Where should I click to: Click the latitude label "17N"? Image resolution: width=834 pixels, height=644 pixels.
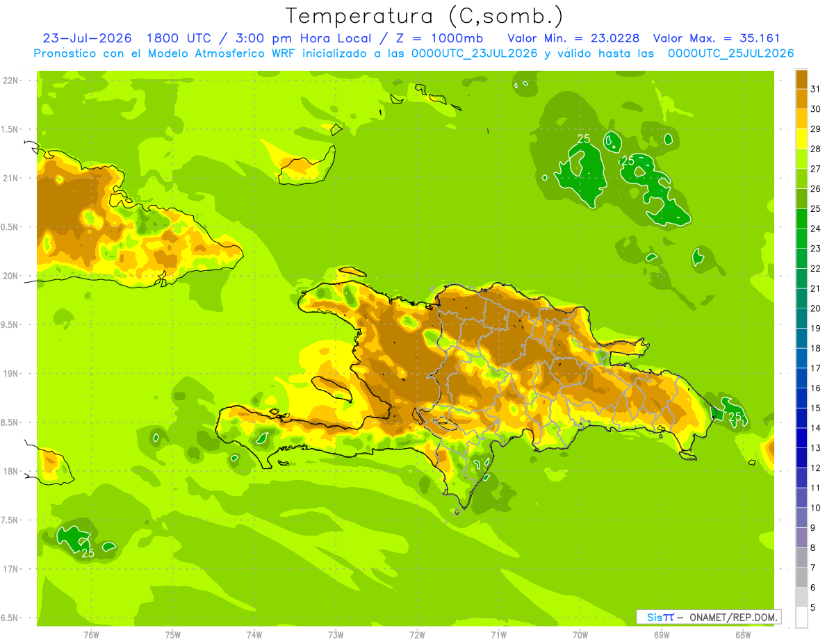[x=11, y=570]
